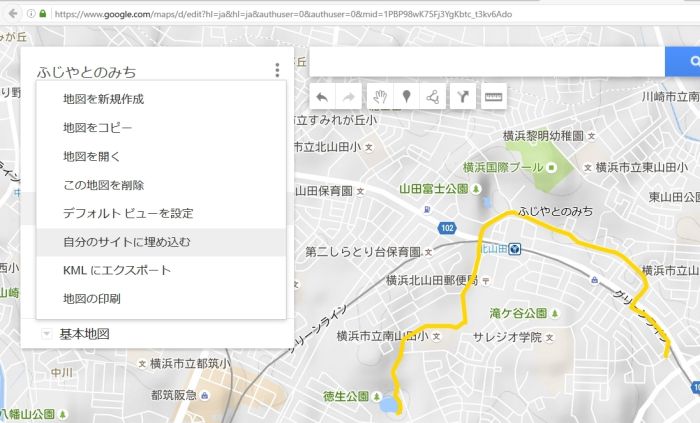
Task: Click the 滝ケ谷公園 park marker
Action: pyautogui.click(x=555, y=313)
